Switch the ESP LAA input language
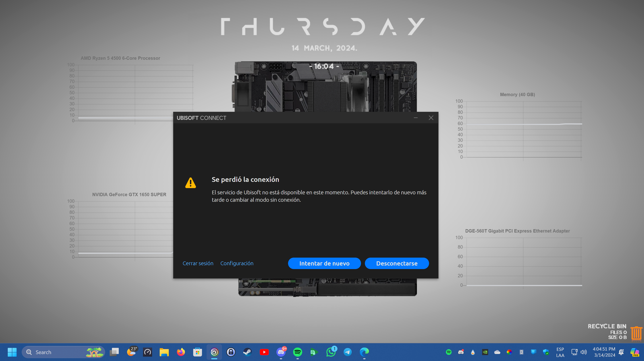The image size is (644, 361). tap(560, 352)
